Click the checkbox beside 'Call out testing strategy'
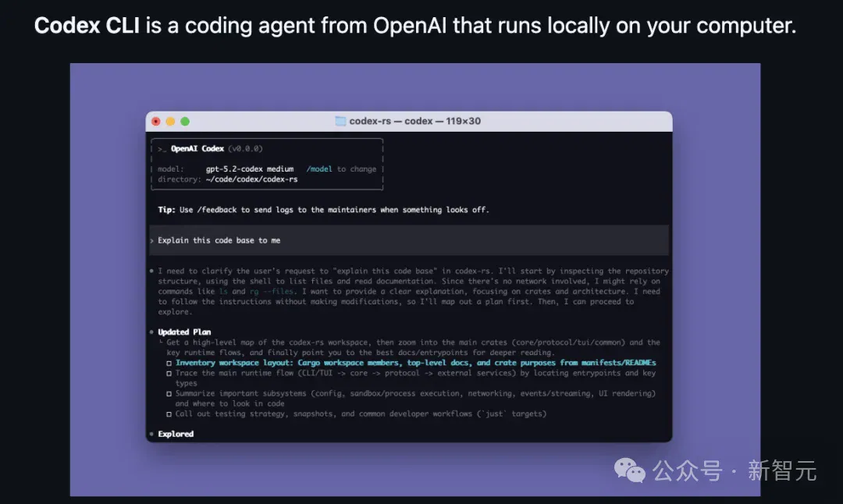Viewport: 843px width, 504px height. pyautogui.click(x=169, y=414)
